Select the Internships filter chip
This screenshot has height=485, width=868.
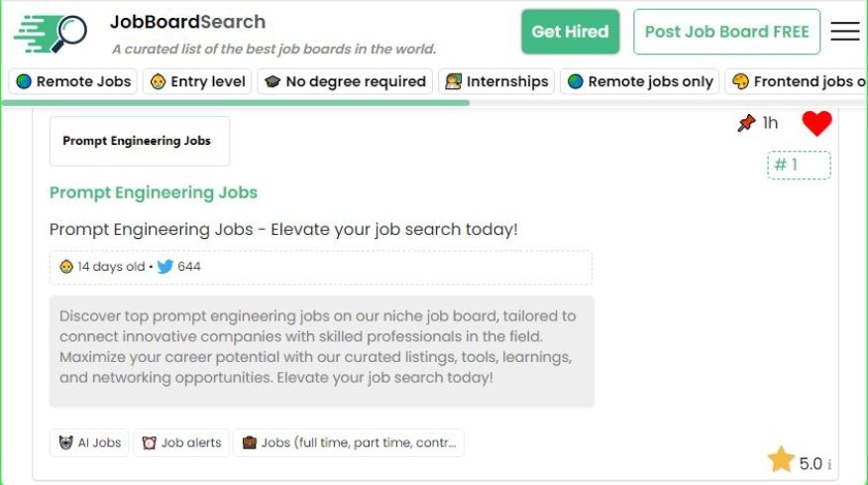coord(496,81)
